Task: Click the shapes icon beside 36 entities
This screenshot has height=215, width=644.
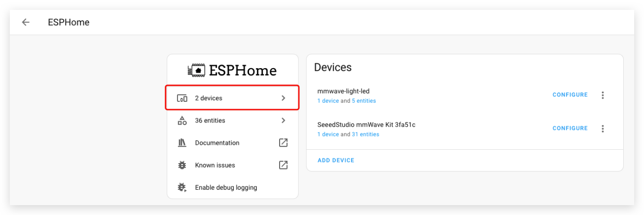Action: point(182,121)
